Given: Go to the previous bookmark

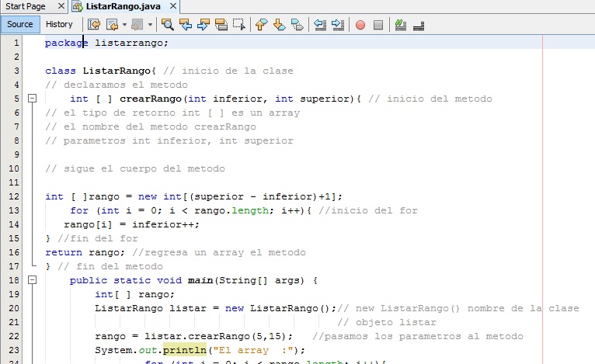Looking at the screenshot, I should 261,24.
